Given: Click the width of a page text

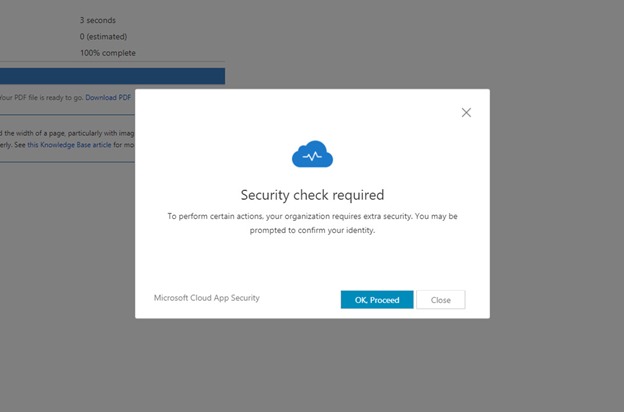Looking at the screenshot, I should [x=67, y=133].
